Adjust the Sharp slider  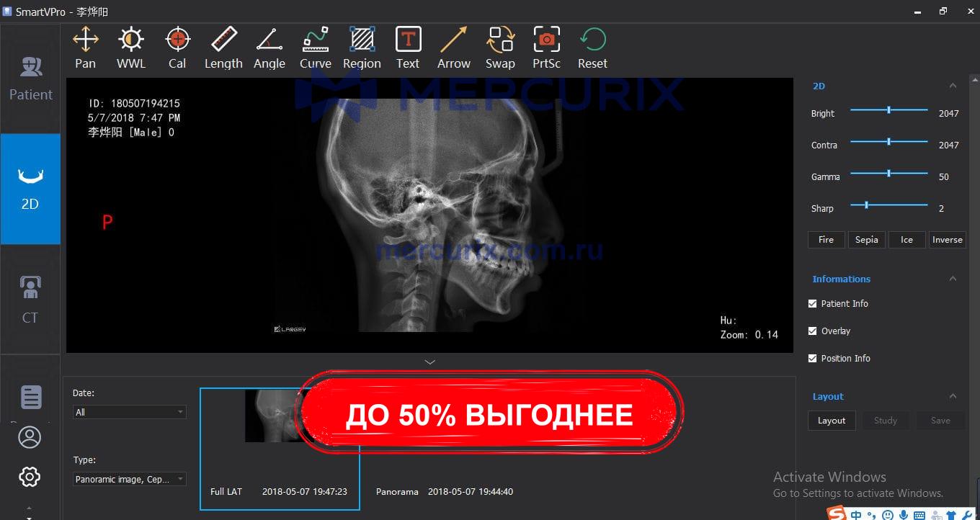tap(889, 205)
